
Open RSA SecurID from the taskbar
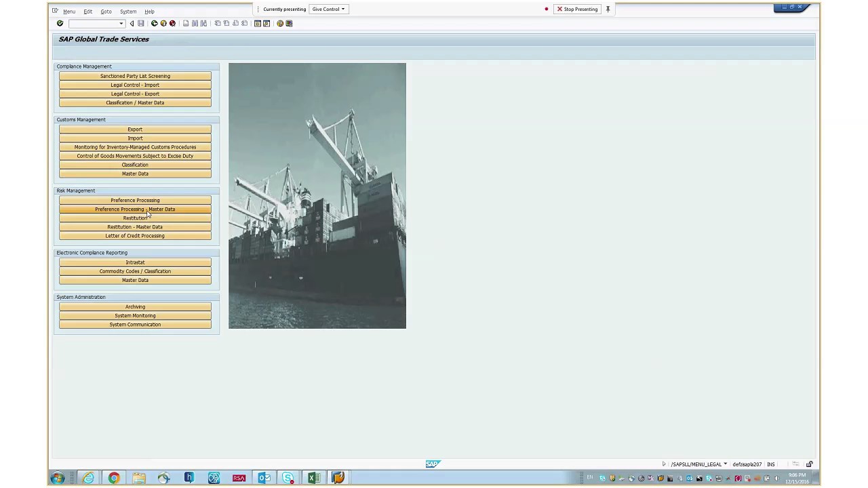[239, 479]
